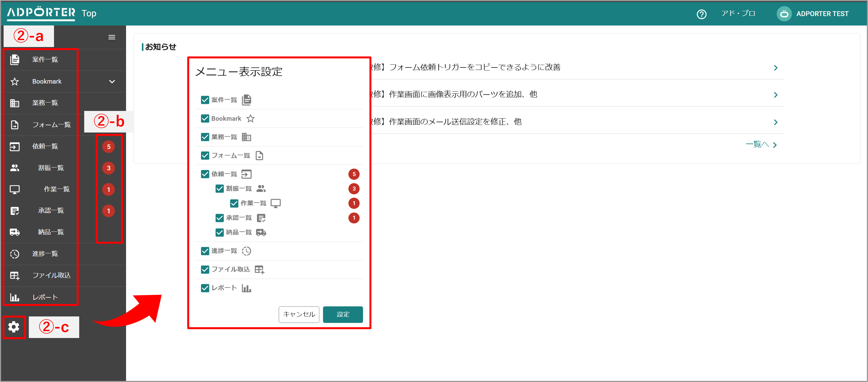The width and height of the screenshot is (868, 382).
Task: Open help via the question mark icon
Action: point(702,14)
